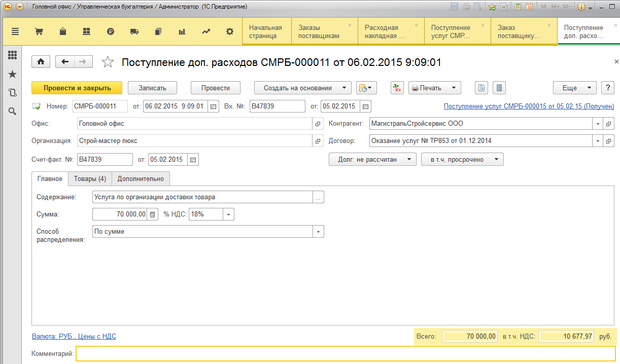Click the ruble coin finance icon

(111, 31)
